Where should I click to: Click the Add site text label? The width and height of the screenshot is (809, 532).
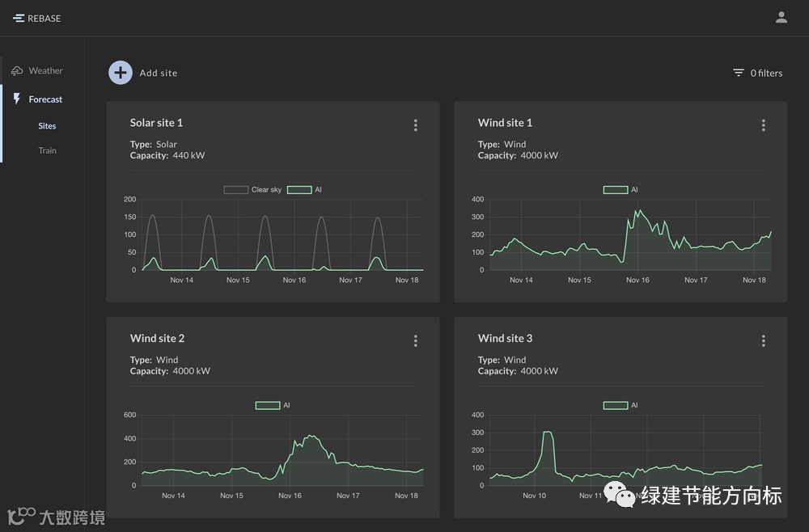[x=159, y=73]
